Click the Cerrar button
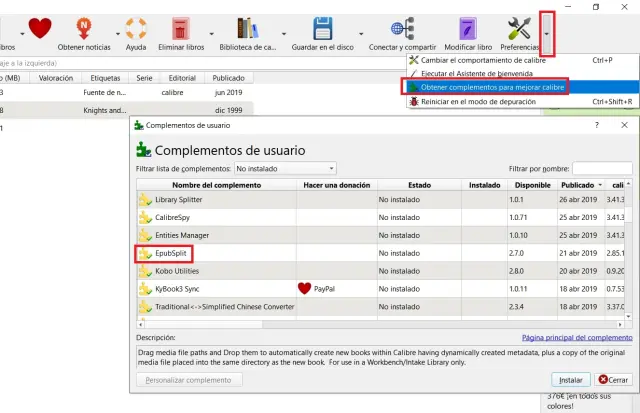The height and width of the screenshot is (413, 640). 612,380
